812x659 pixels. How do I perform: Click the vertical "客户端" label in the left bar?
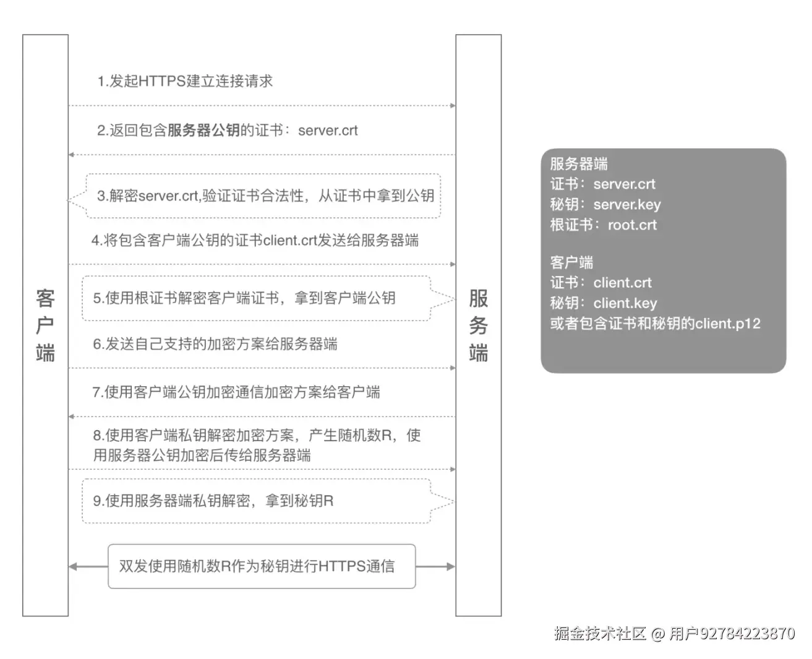point(45,325)
